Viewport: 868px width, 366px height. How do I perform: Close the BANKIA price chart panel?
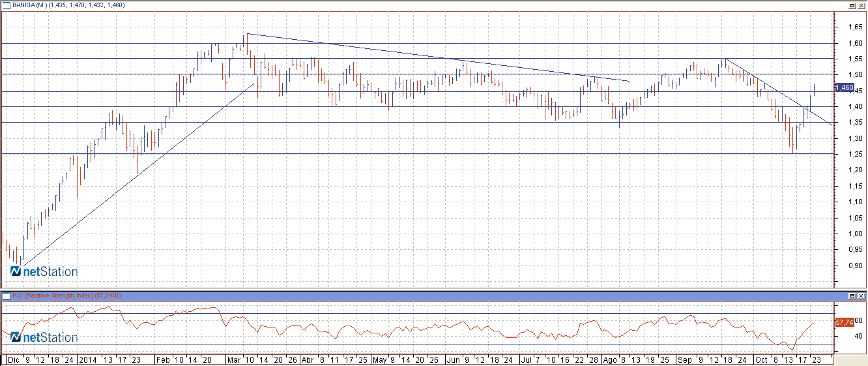click(861, 5)
